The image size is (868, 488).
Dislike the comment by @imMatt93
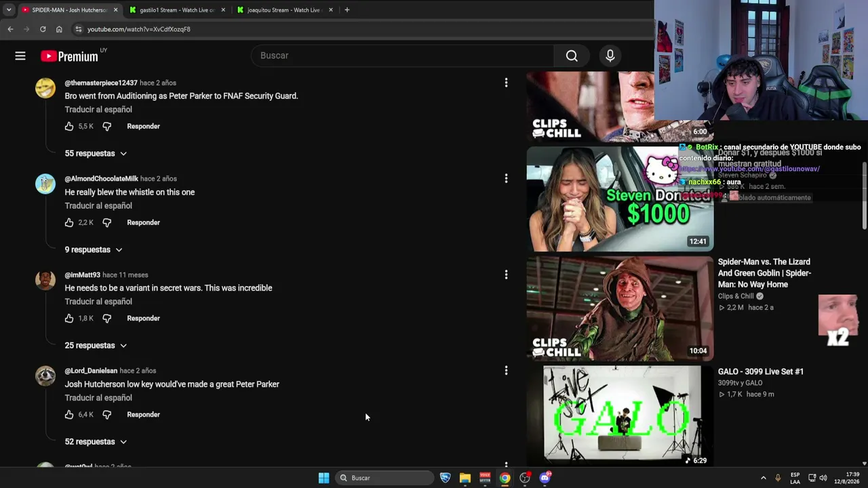coord(106,319)
